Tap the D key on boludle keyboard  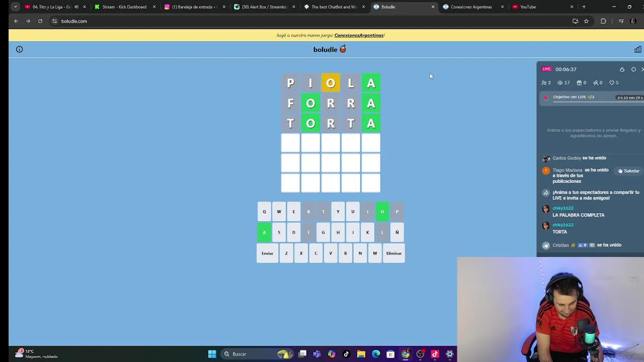tap(294, 232)
